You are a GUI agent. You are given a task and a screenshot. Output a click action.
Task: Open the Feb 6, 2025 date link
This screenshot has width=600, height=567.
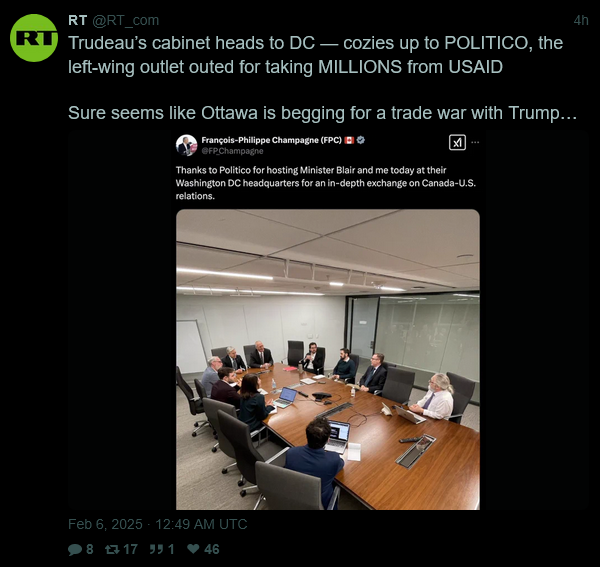point(158,524)
